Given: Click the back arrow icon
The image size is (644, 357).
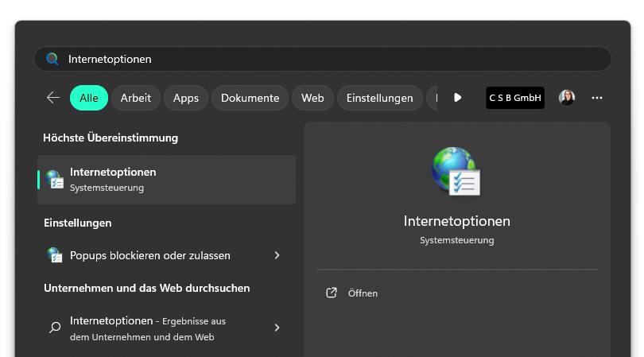Looking at the screenshot, I should [53, 98].
